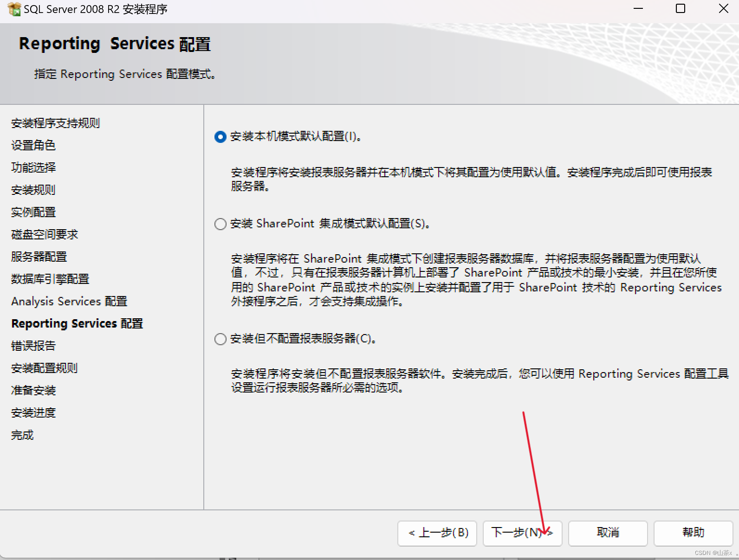Click the 上一步(B) back button
This screenshot has height=560, width=739.
click(x=437, y=533)
